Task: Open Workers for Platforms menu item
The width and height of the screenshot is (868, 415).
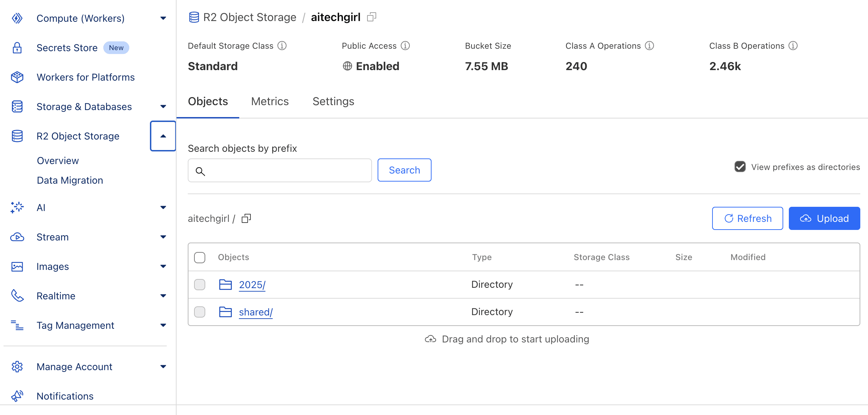Action: (x=85, y=77)
